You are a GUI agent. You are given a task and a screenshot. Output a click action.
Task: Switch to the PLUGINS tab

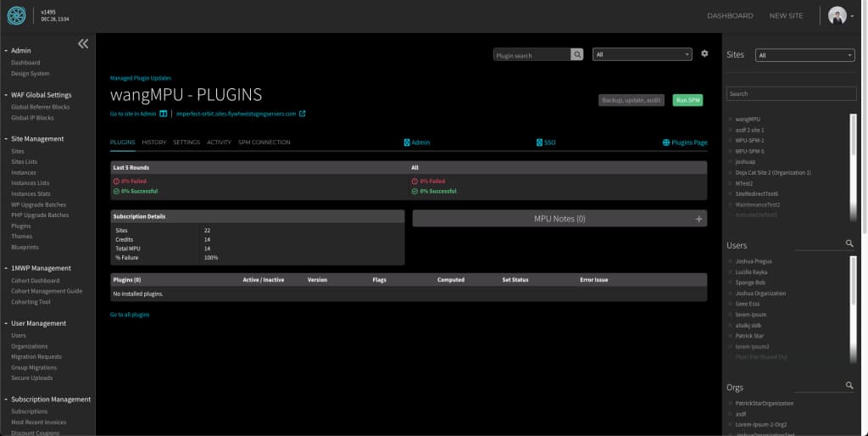click(122, 143)
